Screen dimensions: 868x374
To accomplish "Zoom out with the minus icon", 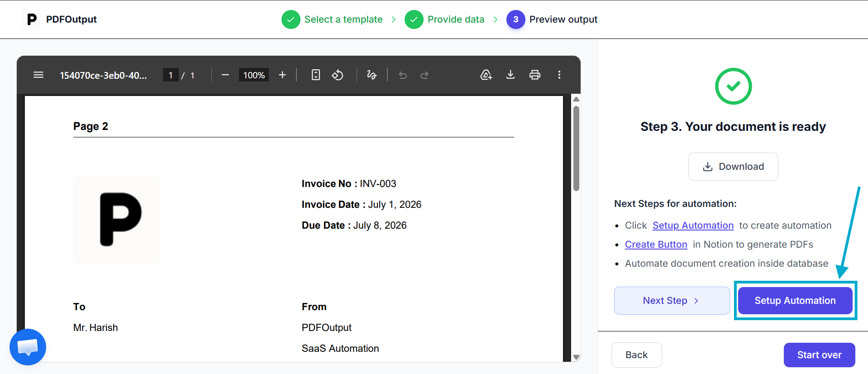I will [225, 75].
